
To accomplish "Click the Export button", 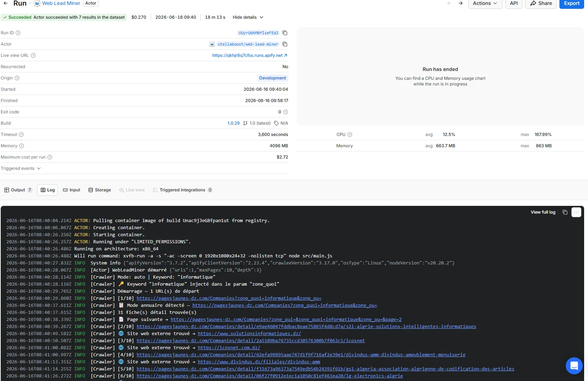I will pyautogui.click(x=571, y=4).
